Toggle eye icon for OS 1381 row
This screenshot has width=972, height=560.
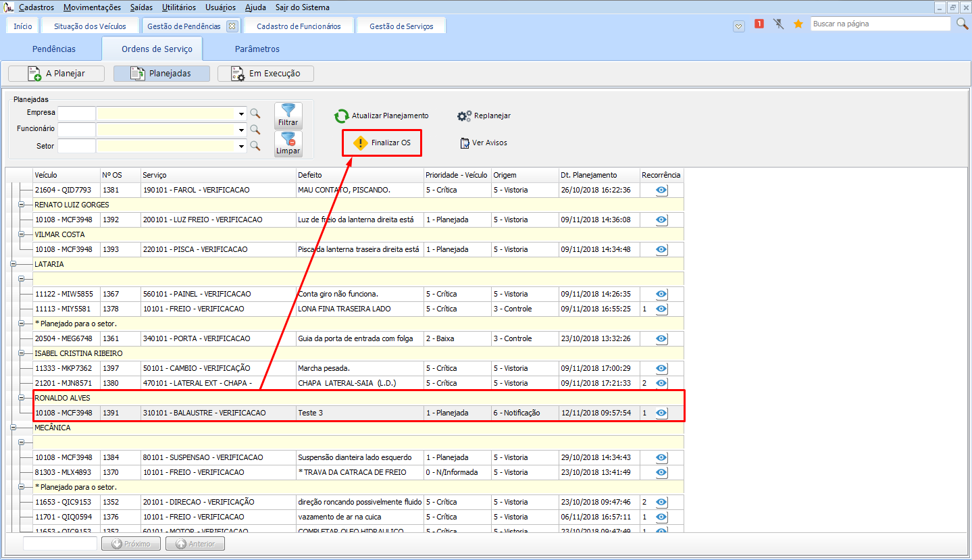(661, 190)
